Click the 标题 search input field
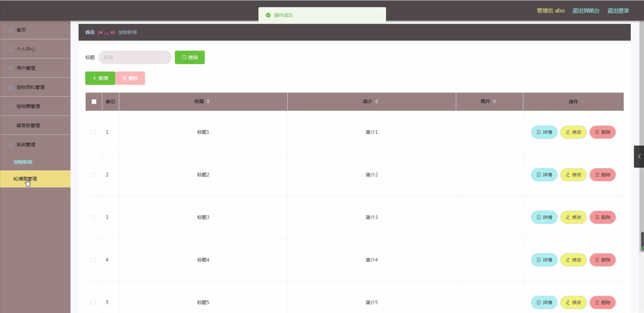 (135, 57)
